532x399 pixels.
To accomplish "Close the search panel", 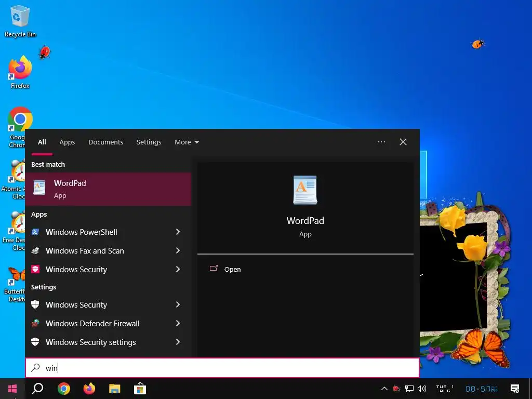I will click(403, 142).
